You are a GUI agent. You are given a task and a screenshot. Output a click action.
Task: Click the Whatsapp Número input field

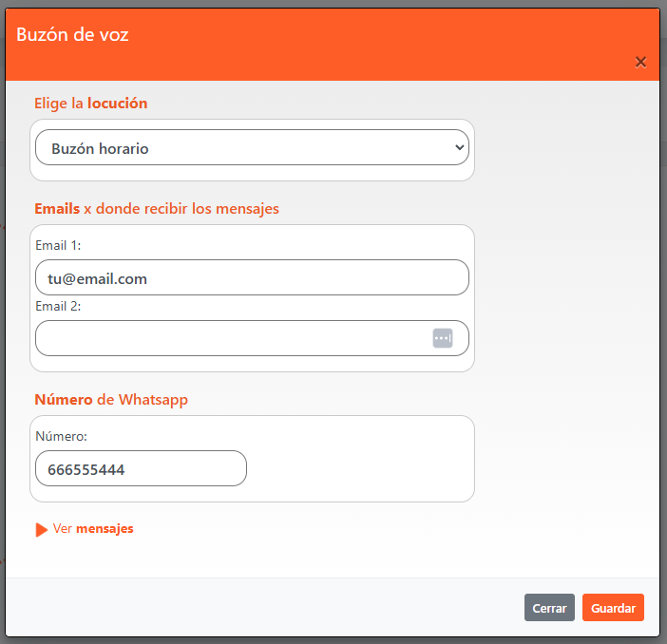point(141,468)
